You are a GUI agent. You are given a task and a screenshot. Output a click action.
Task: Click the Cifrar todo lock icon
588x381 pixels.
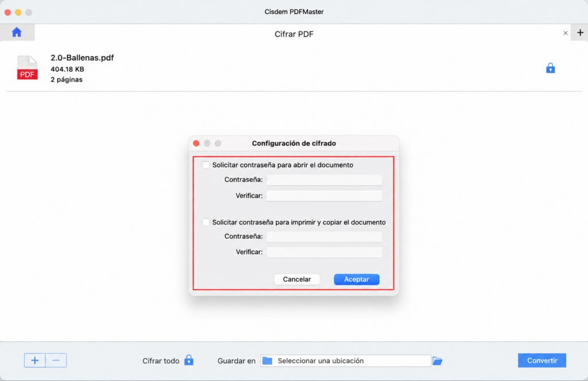(x=188, y=360)
